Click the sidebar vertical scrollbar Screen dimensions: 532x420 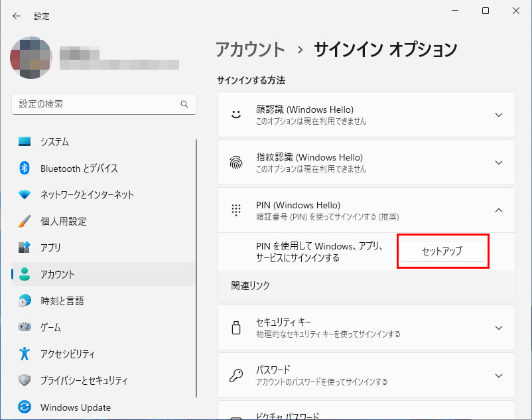[x=196, y=268]
